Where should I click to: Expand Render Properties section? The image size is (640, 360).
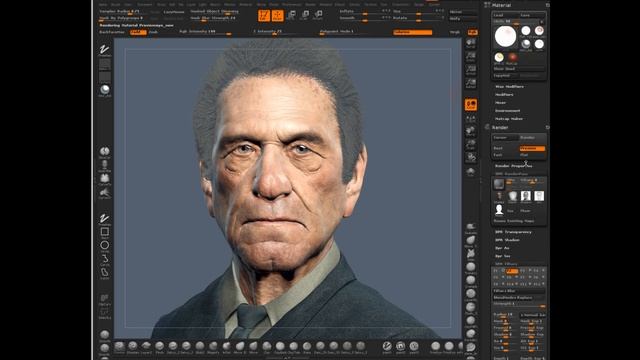click(513, 166)
